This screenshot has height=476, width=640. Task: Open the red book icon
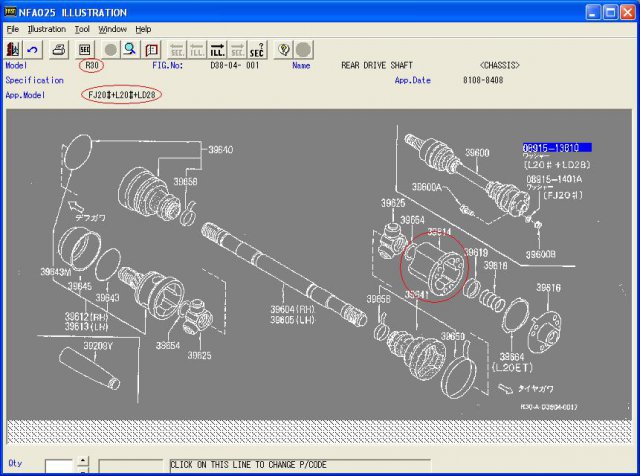tap(152, 49)
